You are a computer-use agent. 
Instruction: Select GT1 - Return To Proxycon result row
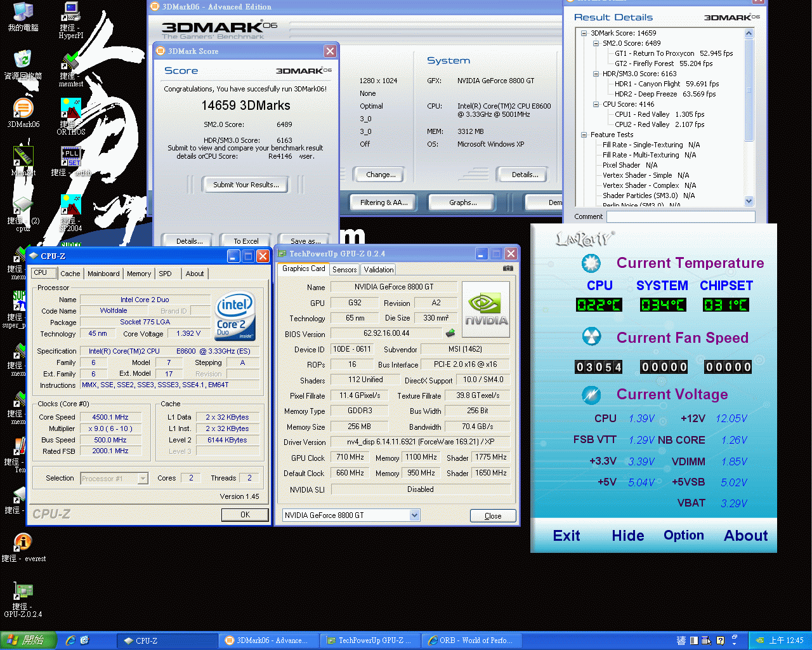(674, 53)
